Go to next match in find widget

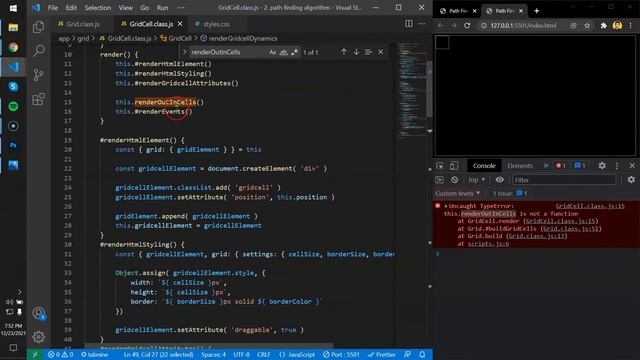pyautogui.click(x=356, y=52)
